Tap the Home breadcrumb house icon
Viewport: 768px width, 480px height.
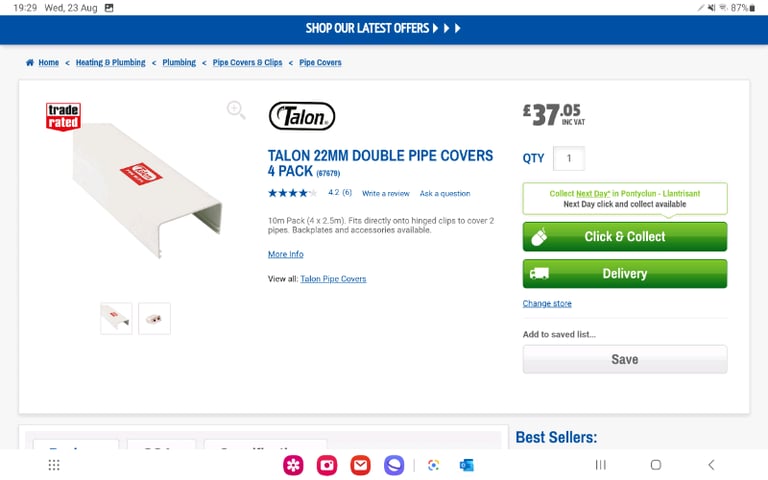coord(30,63)
